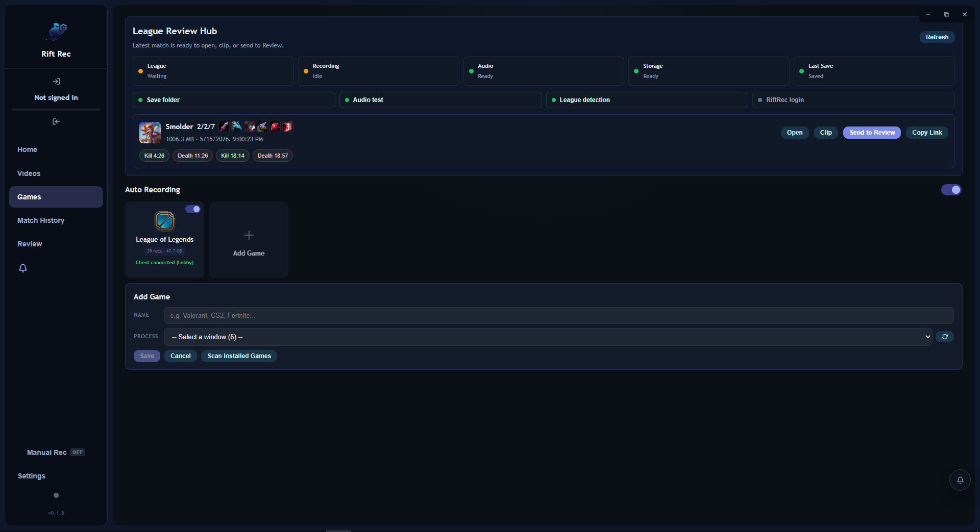Click the second item icon (blue)
Viewport: 980px width, 532px height.
[x=237, y=126]
